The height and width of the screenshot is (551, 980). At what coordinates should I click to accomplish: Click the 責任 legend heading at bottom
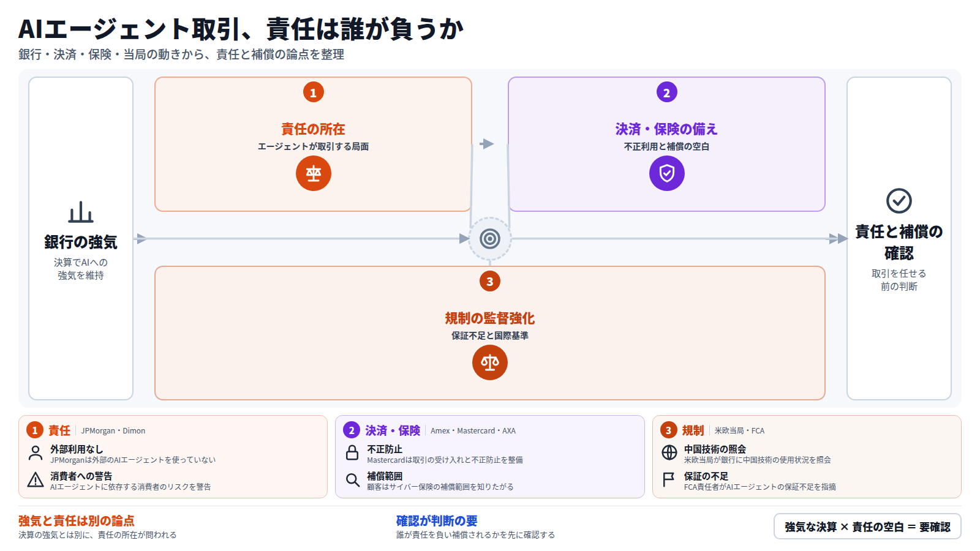point(59,430)
